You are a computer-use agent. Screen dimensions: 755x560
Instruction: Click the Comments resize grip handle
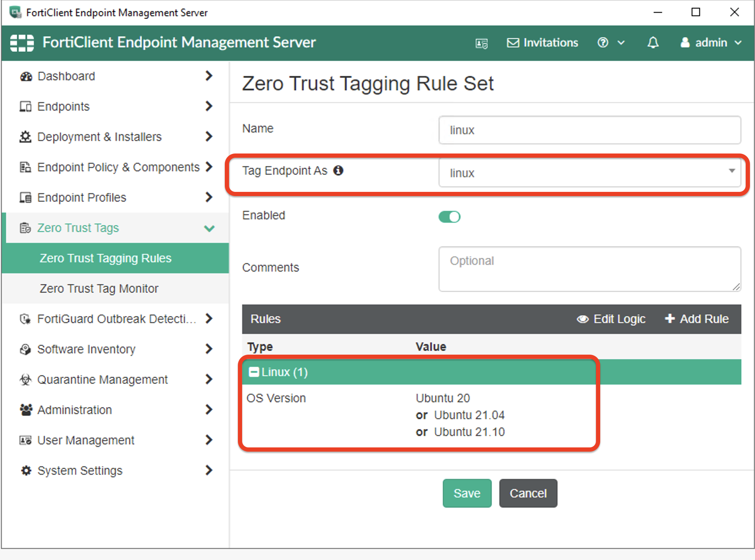click(736, 287)
